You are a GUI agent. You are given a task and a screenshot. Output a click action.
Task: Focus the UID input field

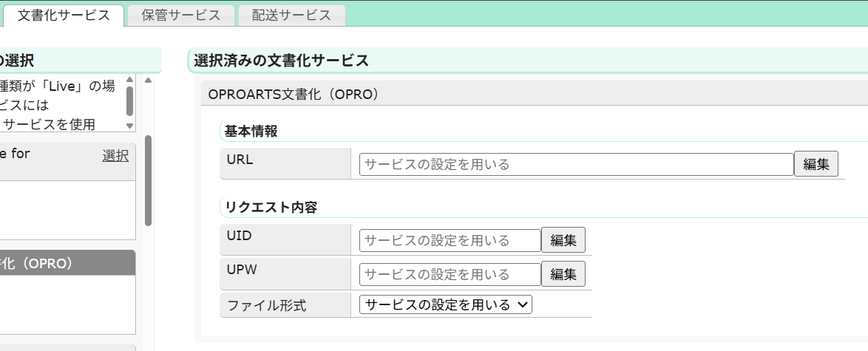point(450,241)
